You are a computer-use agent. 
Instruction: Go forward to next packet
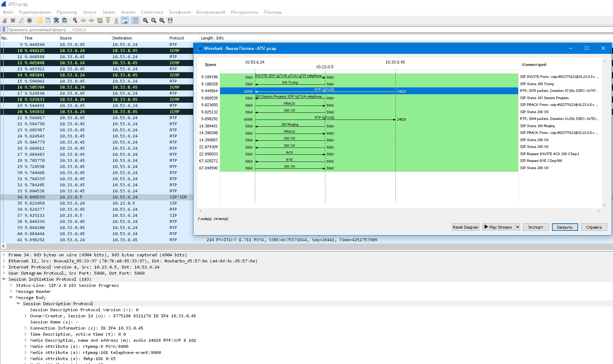(x=92, y=20)
